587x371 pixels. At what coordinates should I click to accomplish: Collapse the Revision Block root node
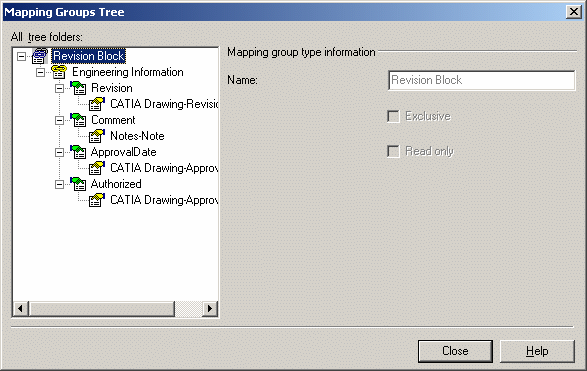tap(22, 57)
